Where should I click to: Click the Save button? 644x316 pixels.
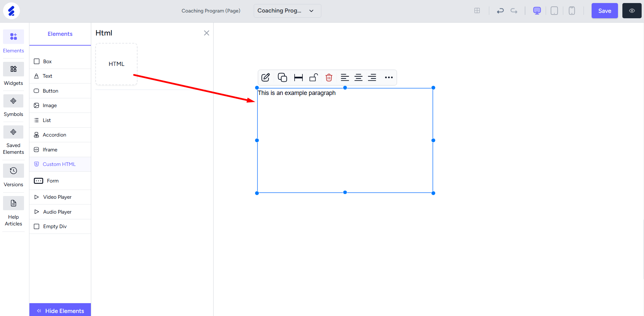pyautogui.click(x=604, y=11)
